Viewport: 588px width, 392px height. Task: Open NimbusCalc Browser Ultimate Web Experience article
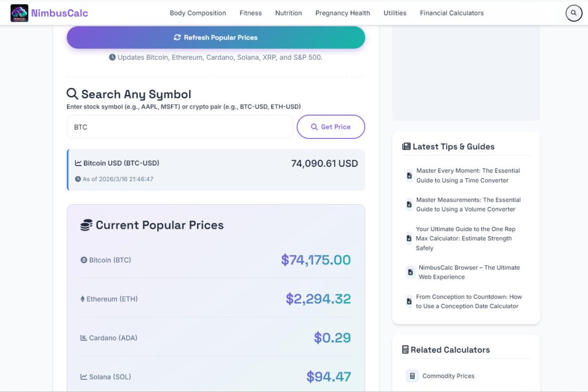tap(469, 272)
